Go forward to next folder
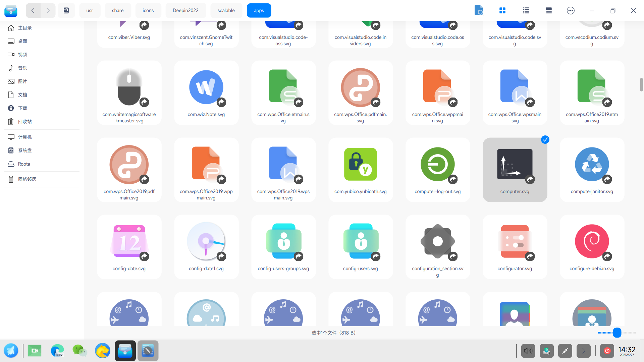 tap(48, 10)
